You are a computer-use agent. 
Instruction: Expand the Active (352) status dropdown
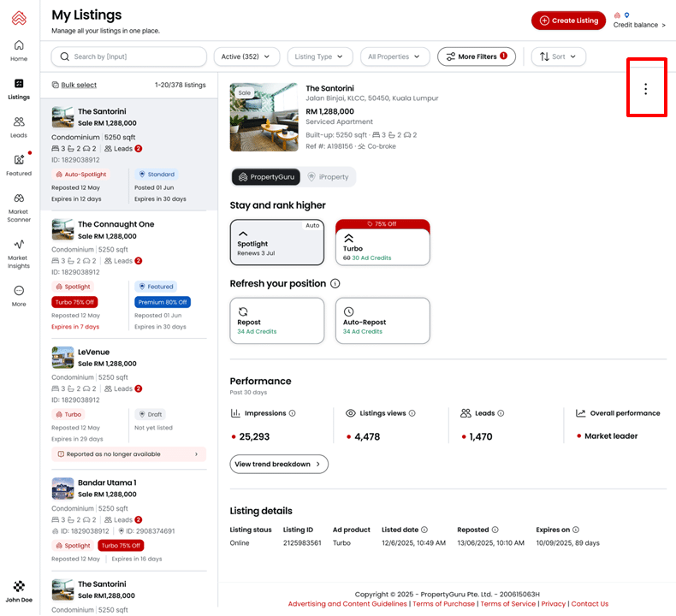tap(246, 56)
